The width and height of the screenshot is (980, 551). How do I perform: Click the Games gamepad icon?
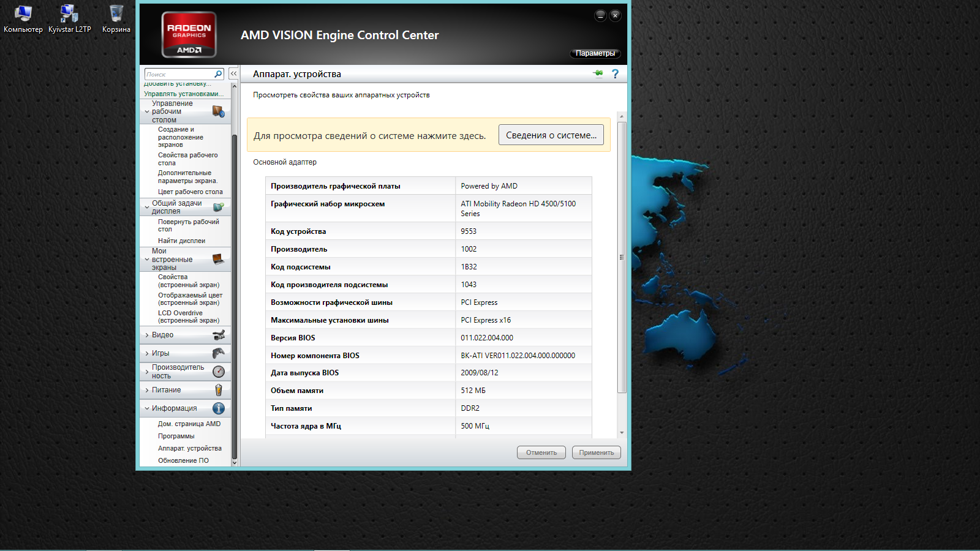tap(219, 353)
